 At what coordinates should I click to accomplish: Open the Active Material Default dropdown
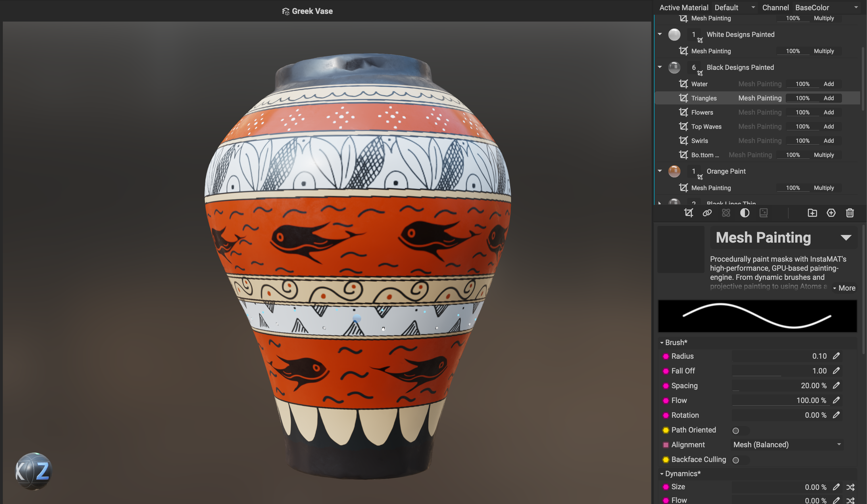[735, 8]
